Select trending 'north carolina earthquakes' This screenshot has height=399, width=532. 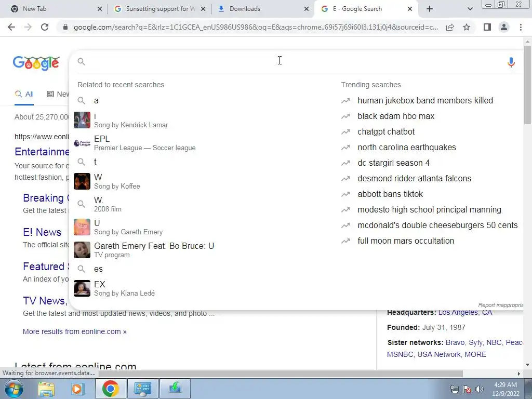(407, 147)
